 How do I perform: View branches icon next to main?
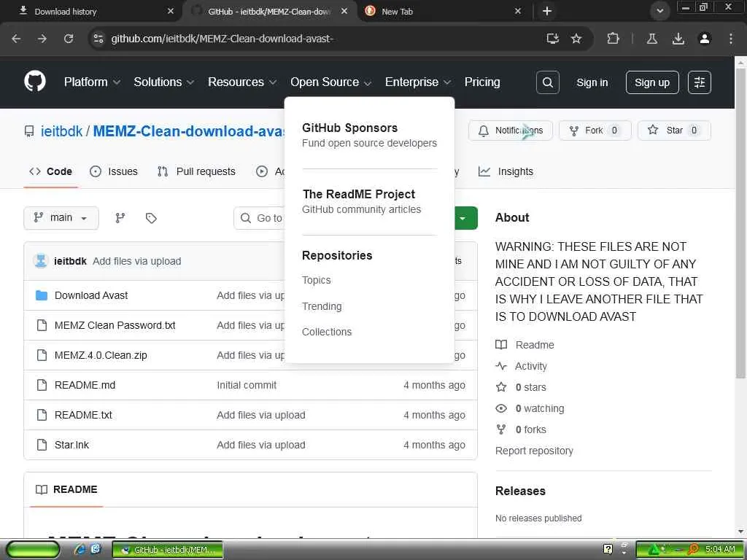tap(120, 217)
